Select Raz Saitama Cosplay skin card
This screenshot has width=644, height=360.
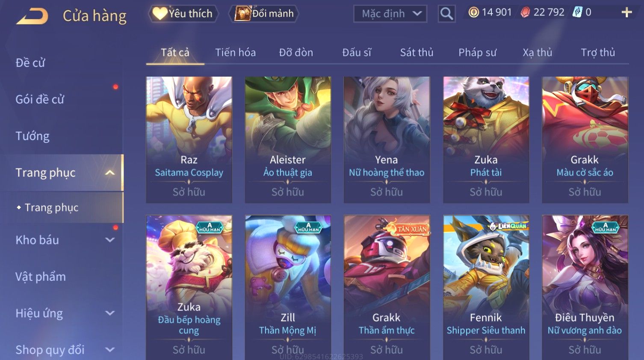pyautogui.click(x=189, y=140)
